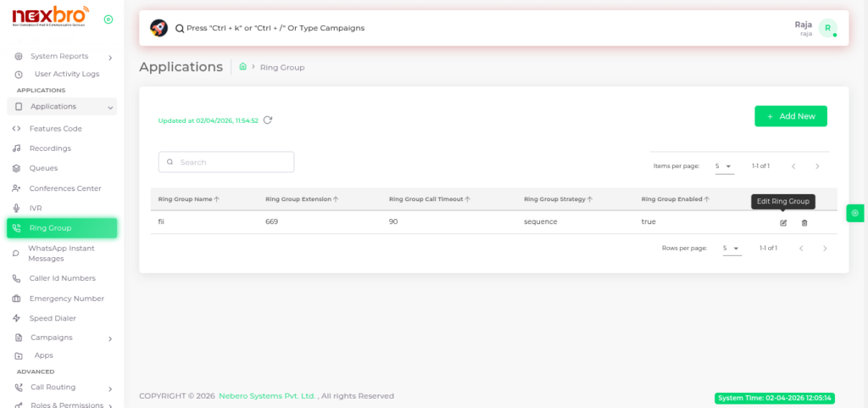Select IVR in the sidebar
The image size is (868, 408).
click(36, 208)
